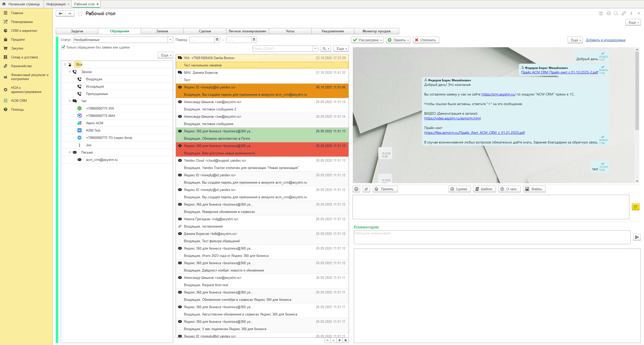The height and width of the screenshot is (345, 644).
Task: Click the print icon in top-right toolbar
Action: 608,13
